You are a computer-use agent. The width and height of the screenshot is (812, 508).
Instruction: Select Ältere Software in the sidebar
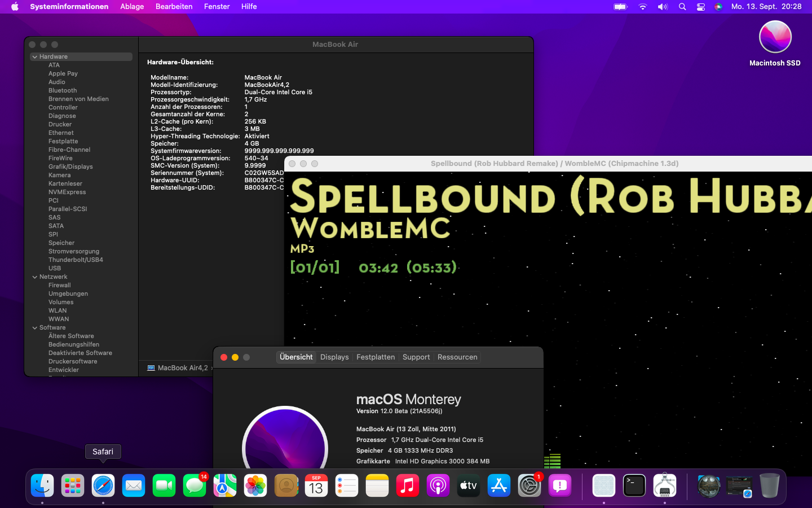[x=71, y=336]
